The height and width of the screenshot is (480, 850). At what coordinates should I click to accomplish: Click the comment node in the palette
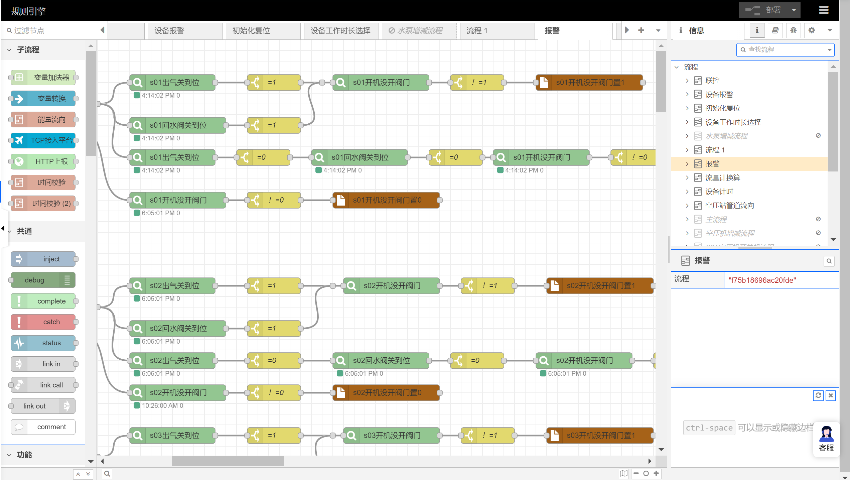tap(44, 427)
